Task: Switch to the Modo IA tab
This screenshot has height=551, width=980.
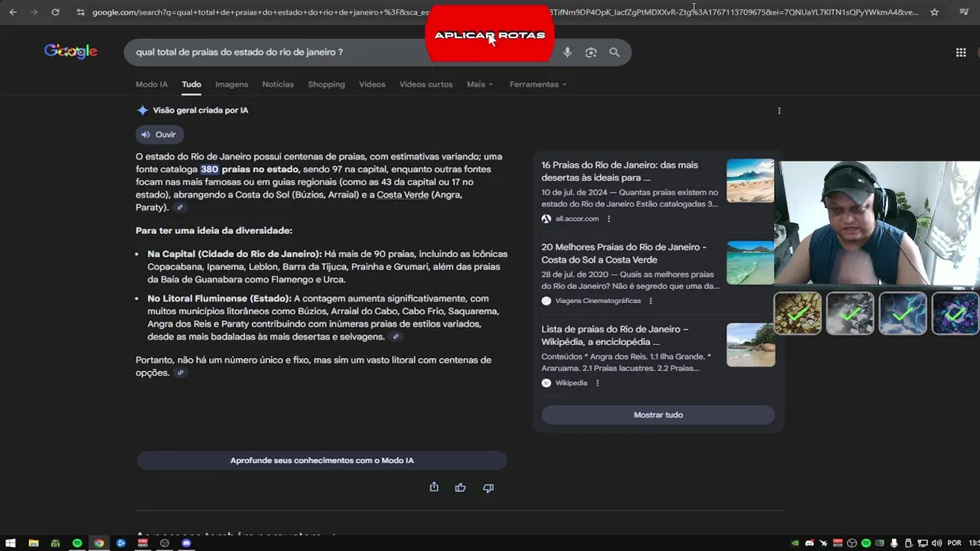Action: (x=152, y=84)
